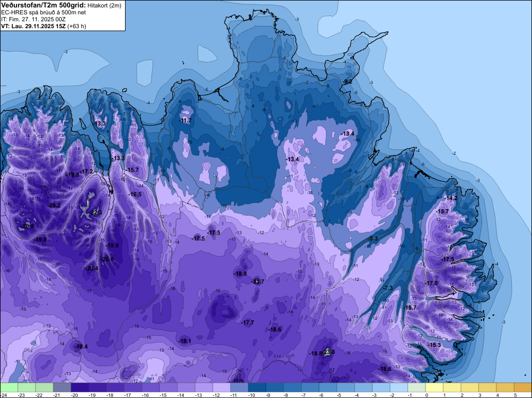Click the -9.2 temperature label
532x398 pixels.
click(347, 81)
